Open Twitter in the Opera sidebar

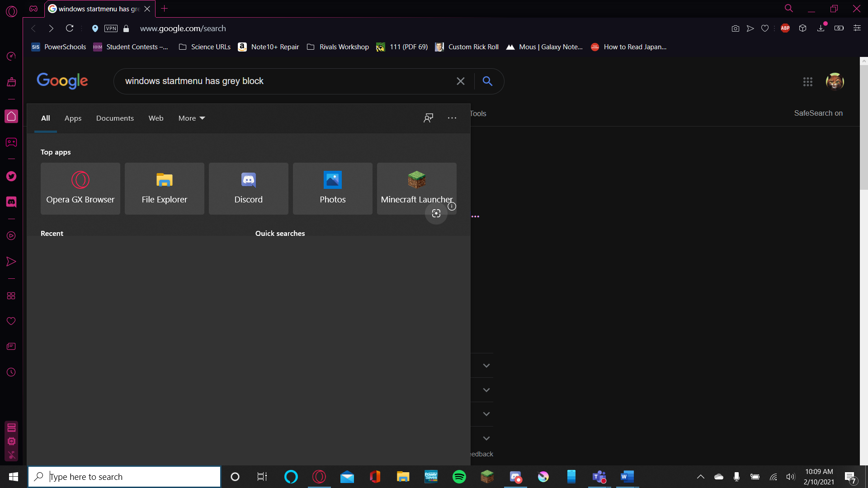coord(11,176)
